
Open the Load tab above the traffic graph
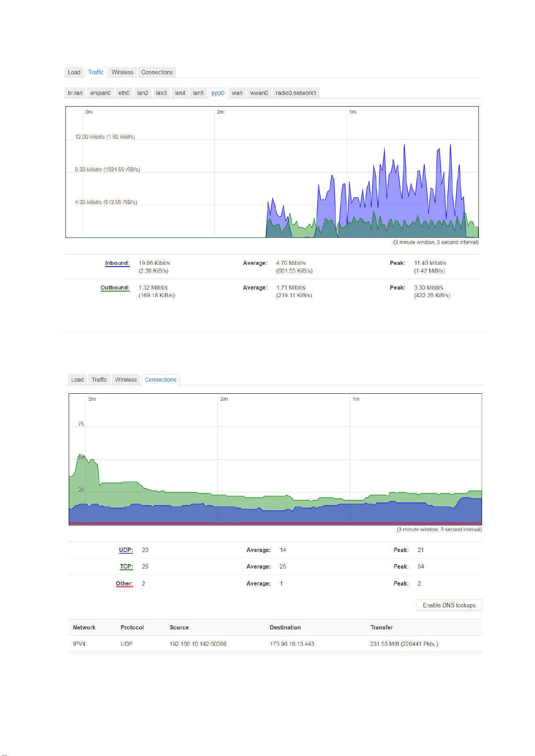point(74,72)
